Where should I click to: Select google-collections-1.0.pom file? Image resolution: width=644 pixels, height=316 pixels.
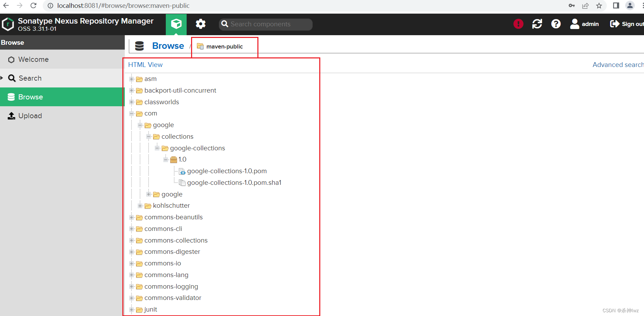click(x=227, y=171)
